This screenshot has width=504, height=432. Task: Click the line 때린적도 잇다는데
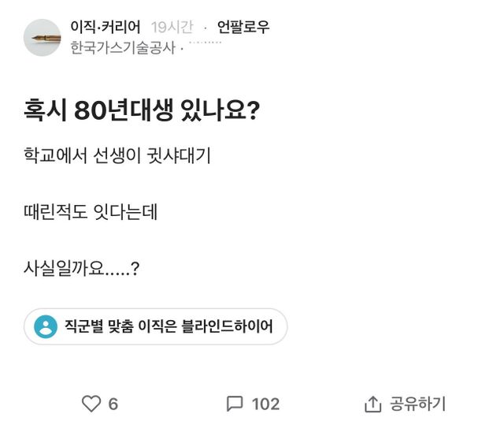coord(91,212)
